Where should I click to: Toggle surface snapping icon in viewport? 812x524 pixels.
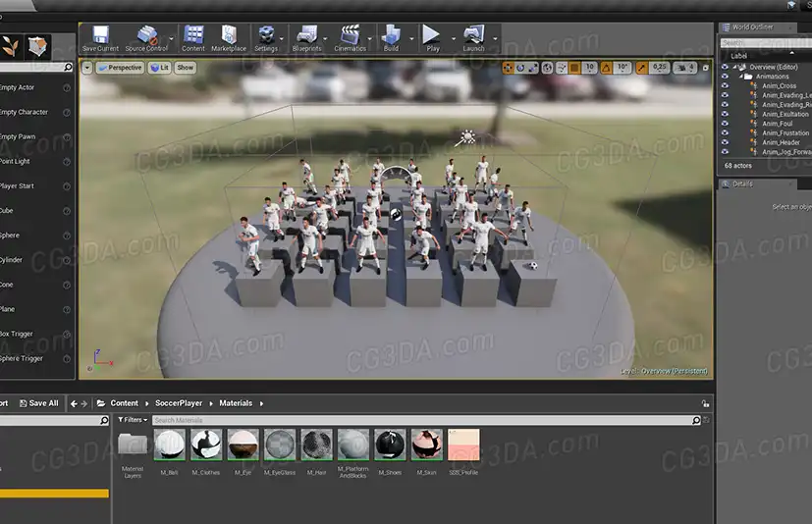point(562,68)
